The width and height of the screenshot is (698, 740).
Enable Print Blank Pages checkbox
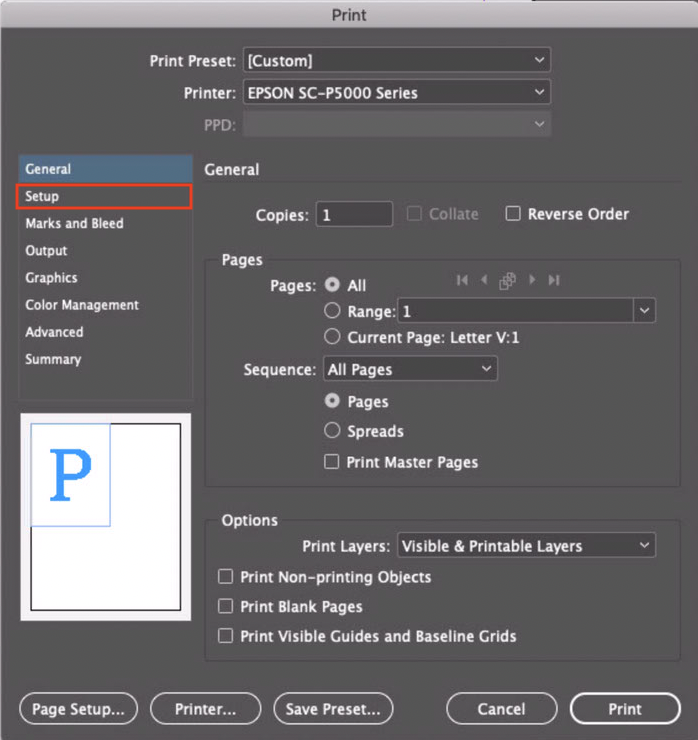pyautogui.click(x=226, y=606)
